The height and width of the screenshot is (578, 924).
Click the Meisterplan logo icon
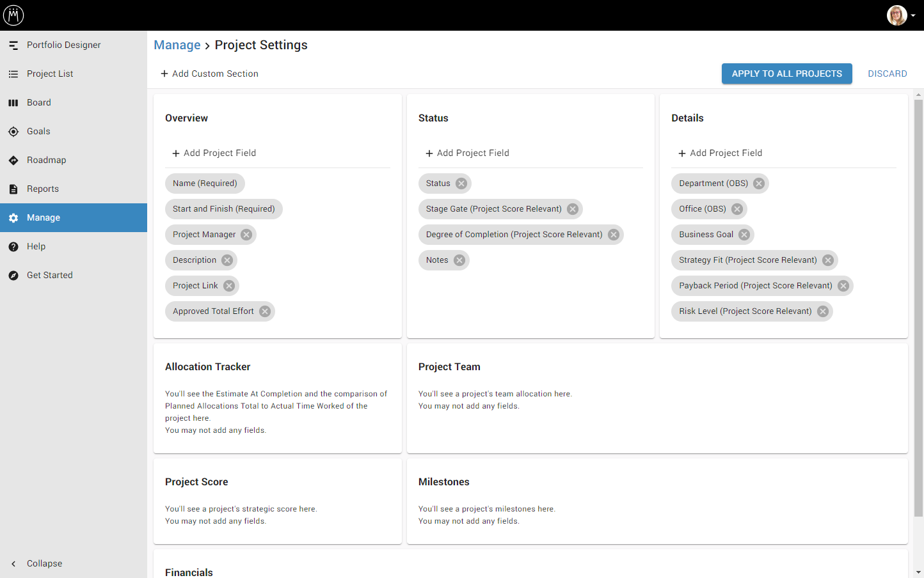click(13, 15)
